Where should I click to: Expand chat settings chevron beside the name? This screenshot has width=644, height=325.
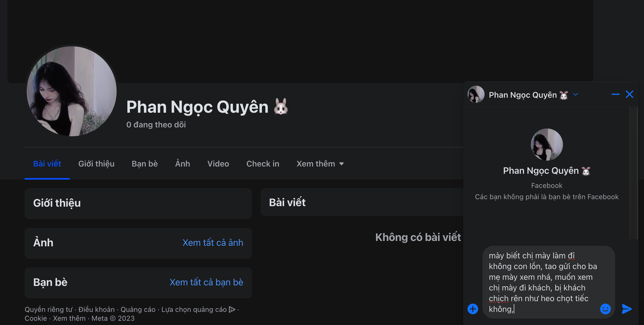tap(576, 95)
